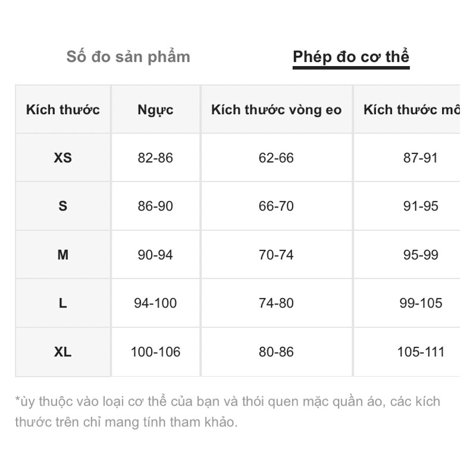Screen dimensions: 476x476
Task: Select the 66-70 waist measurement cell
Action: click(x=277, y=206)
